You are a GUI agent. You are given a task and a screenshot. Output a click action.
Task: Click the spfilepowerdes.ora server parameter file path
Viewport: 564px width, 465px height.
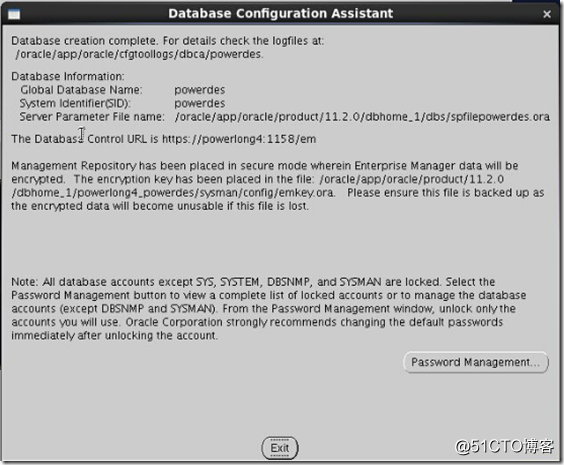[362, 117]
